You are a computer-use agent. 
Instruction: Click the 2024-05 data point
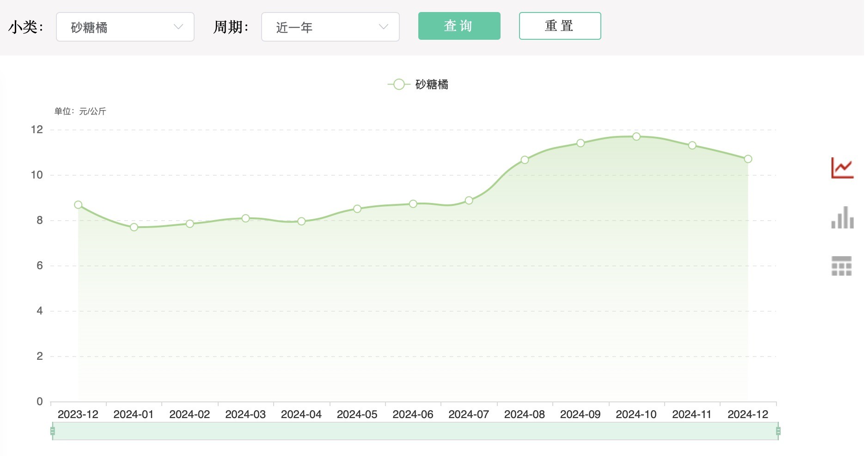tap(357, 209)
